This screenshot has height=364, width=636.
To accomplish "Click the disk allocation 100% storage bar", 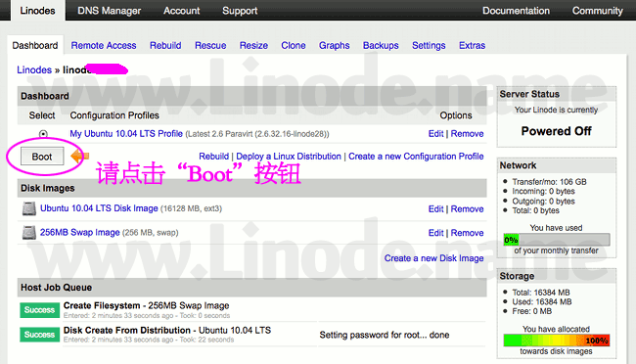I will [x=557, y=341].
